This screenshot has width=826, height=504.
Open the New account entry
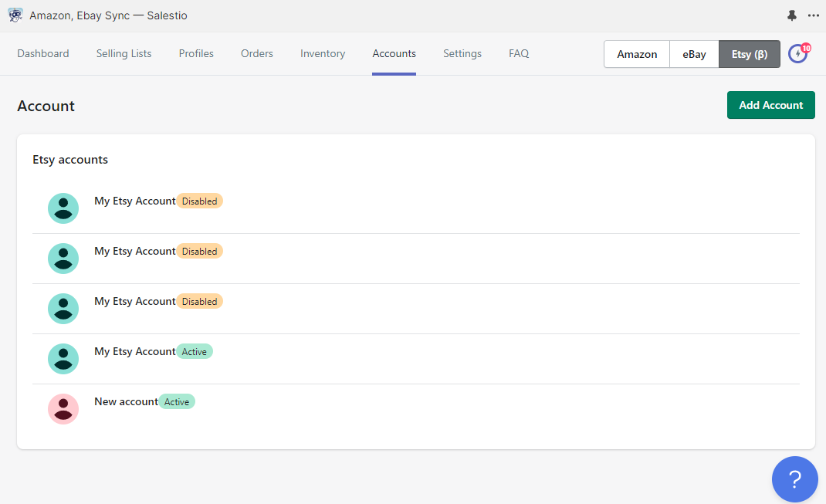(x=415, y=409)
